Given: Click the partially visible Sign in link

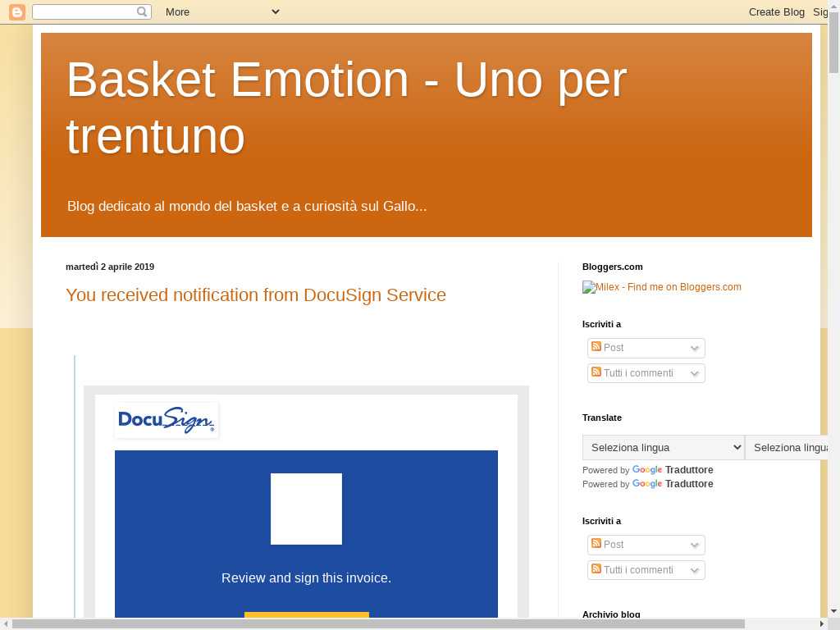Looking at the screenshot, I should (x=820, y=11).
